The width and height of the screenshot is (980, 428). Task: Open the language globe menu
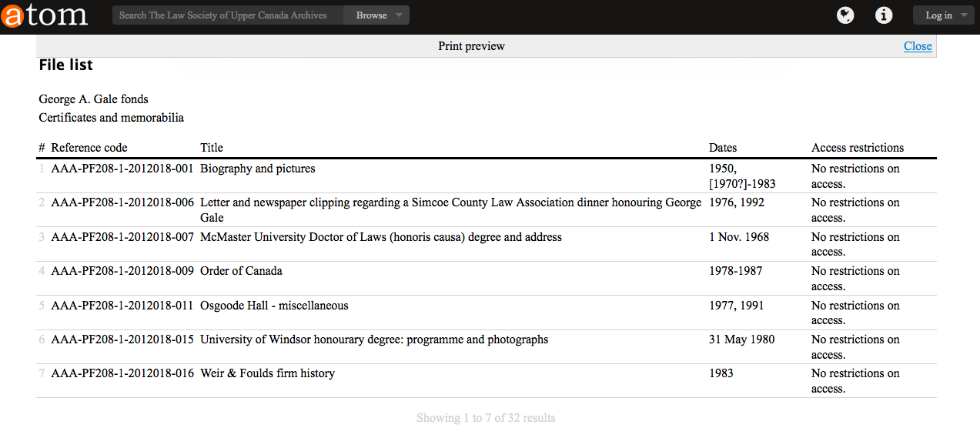click(x=845, y=15)
